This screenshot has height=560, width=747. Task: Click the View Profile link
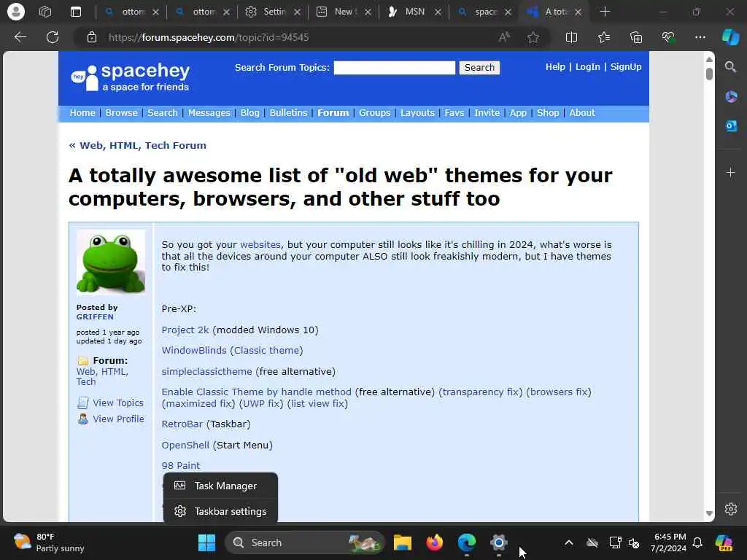pos(118,419)
